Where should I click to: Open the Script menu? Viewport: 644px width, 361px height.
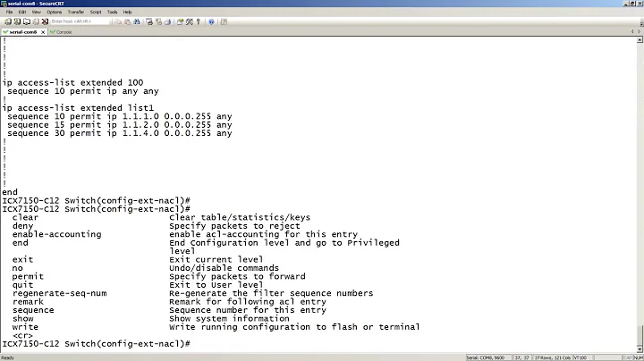pyautogui.click(x=96, y=12)
